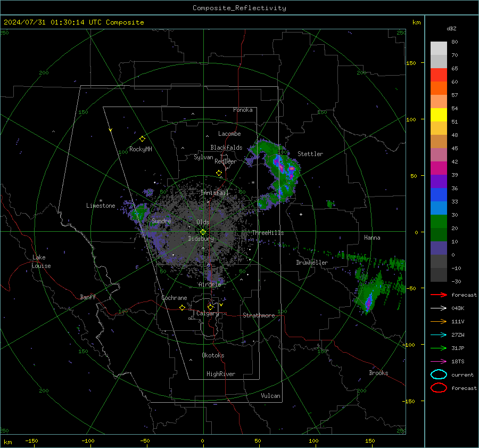Click the 'km' label at bottom-left corner
Viewport: 479px width, 448px height.
tap(7, 442)
